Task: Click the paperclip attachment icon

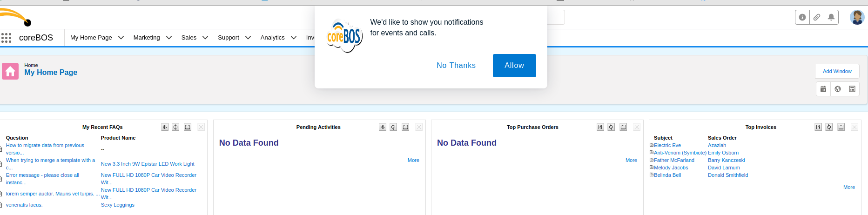Action: coord(817,17)
